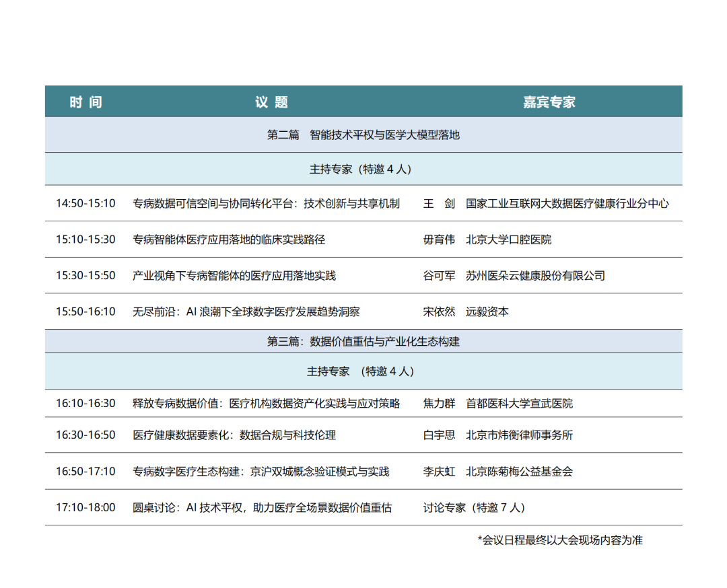Click 国家工业互联网大数据医疗健康行业分中心
Screen dimensions: 727x588
click(567, 203)
